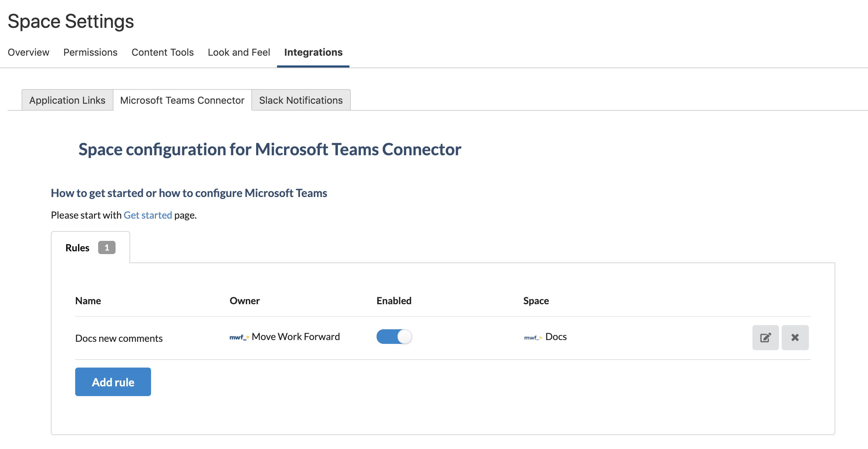Click the rules count badge
The height and width of the screenshot is (449, 868).
tap(106, 247)
